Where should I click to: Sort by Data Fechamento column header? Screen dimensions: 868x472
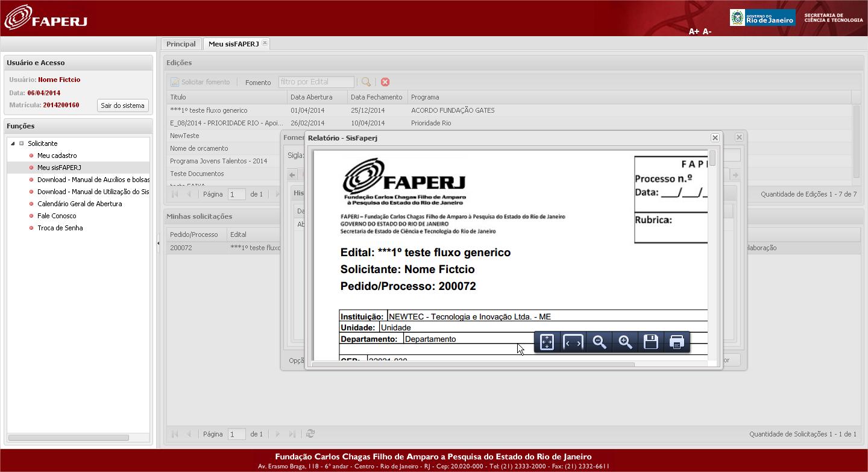(378, 97)
